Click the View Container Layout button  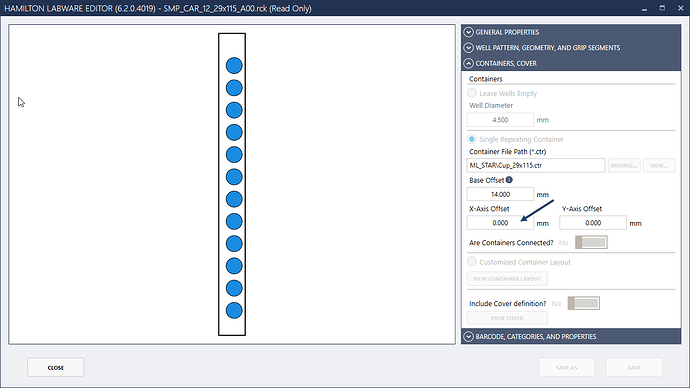[x=507, y=278]
